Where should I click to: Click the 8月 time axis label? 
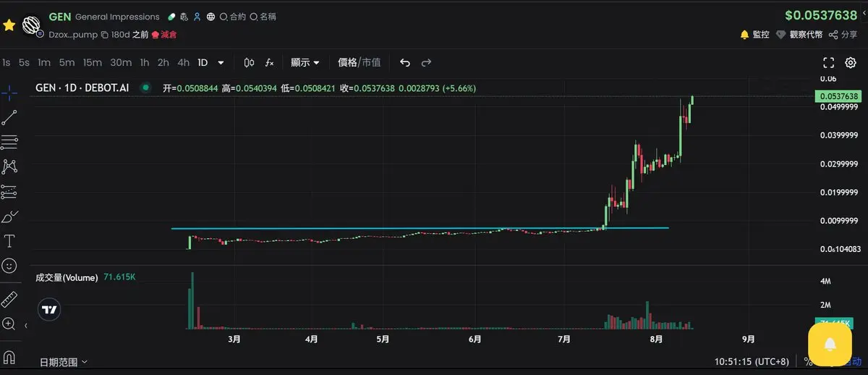tap(656, 339)
